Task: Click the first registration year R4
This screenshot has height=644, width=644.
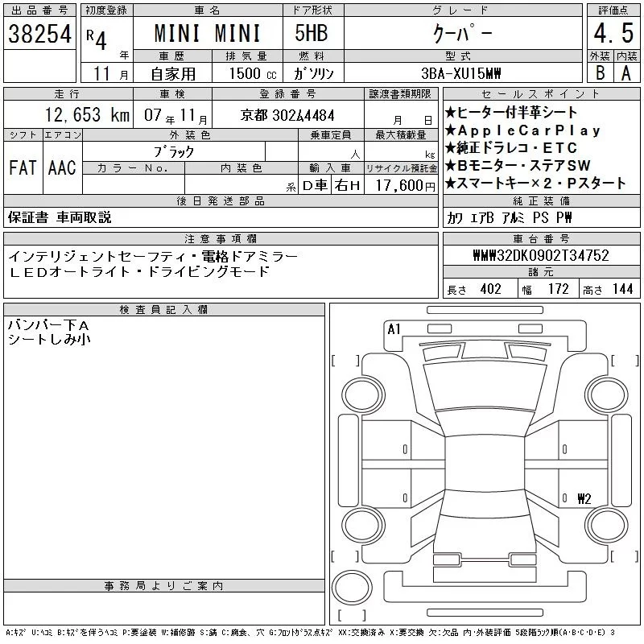Action: (x=97, y=39)
